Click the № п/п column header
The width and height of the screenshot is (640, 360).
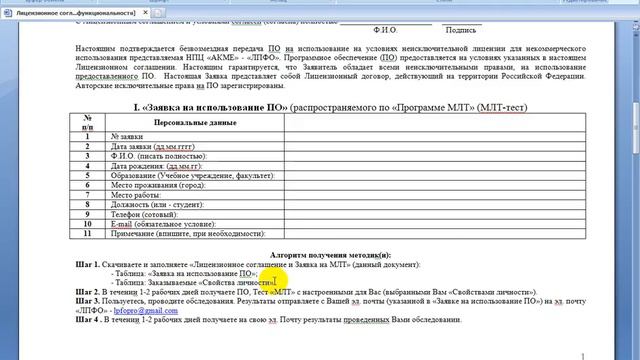[87, 122]
